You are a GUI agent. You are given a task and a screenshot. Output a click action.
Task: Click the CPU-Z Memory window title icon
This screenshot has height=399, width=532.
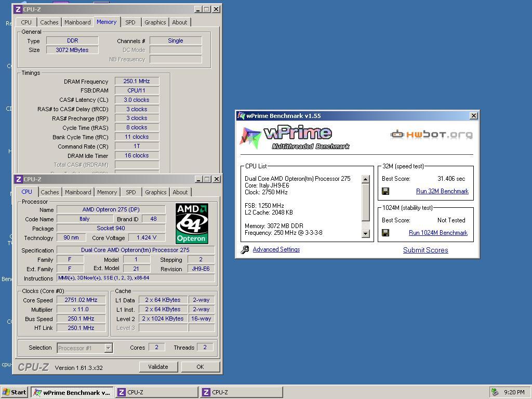(x=18, y=9)
